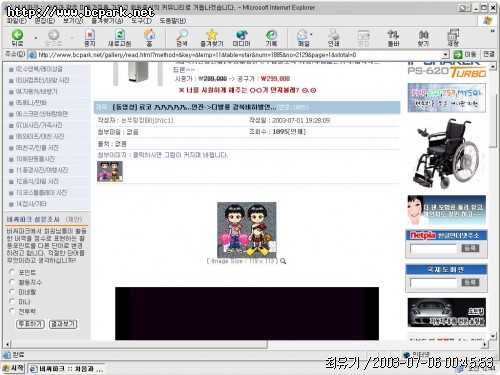Click the vertical scrollbar down arrow

[x=493, y=336]
